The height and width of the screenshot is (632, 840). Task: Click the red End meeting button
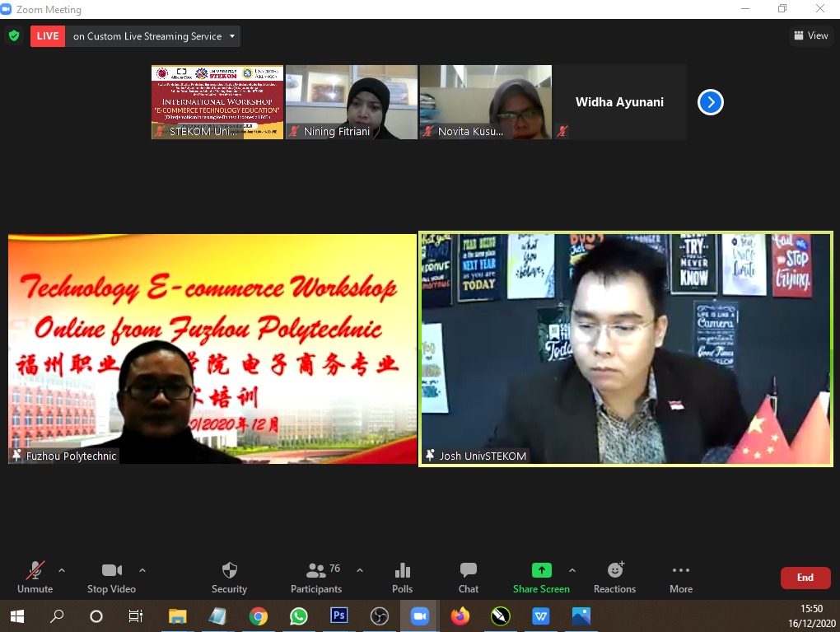[x=805, y=578]
